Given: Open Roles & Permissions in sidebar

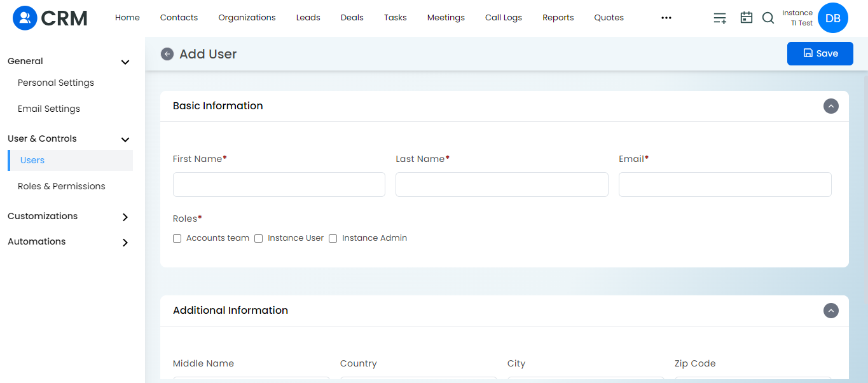Looking at the screenshot, I should click(x=62, y=186).
